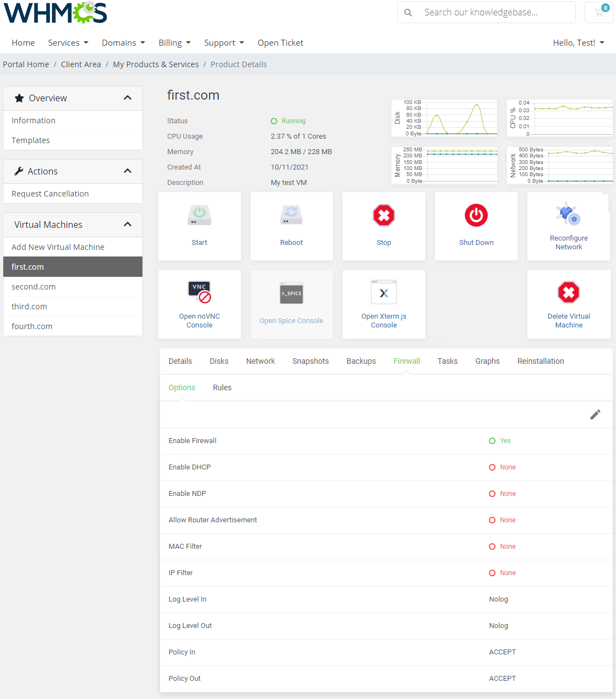Click the Overview star icon

point(19,98)
